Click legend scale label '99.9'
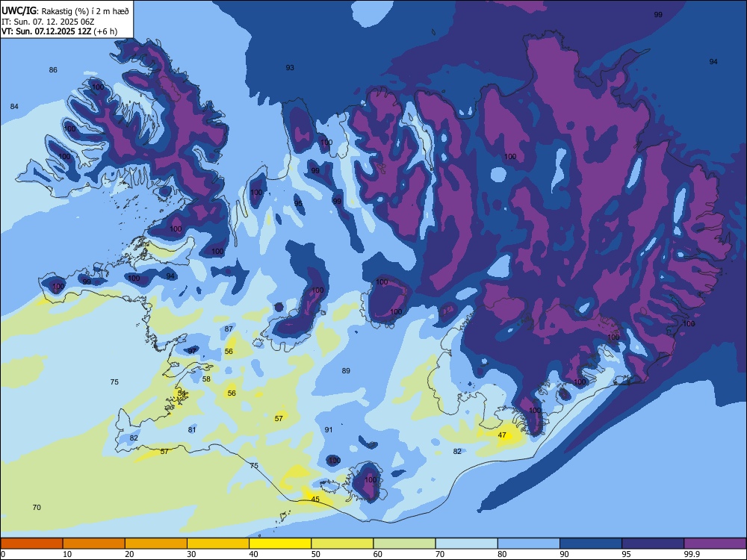The width and height of the screenshot is (747, 560). tap(691, 554)
